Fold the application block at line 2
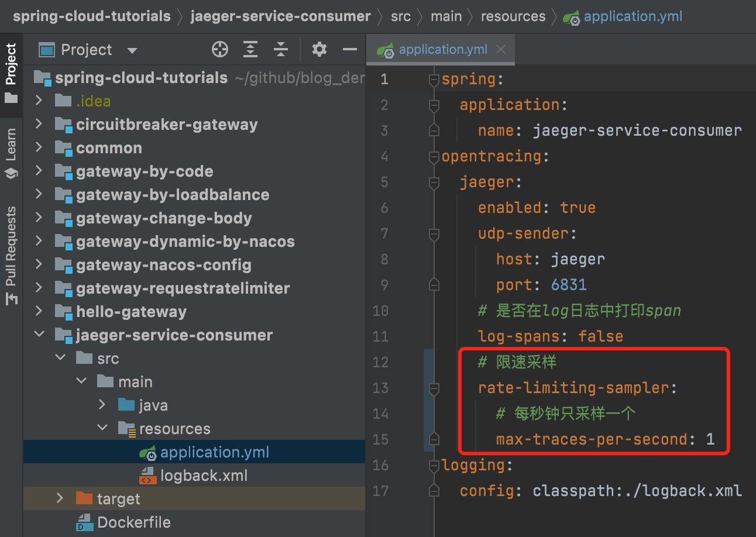Viewport: 756px width, 537px height. point(434,105)
